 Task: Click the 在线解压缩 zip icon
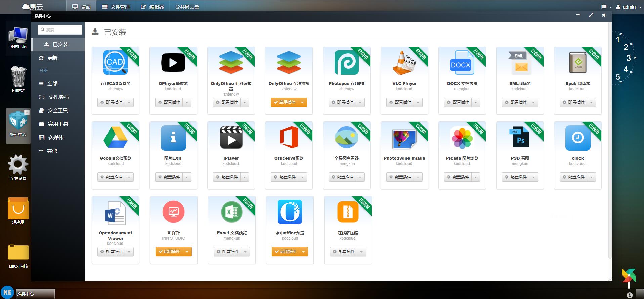click(348, 212)
